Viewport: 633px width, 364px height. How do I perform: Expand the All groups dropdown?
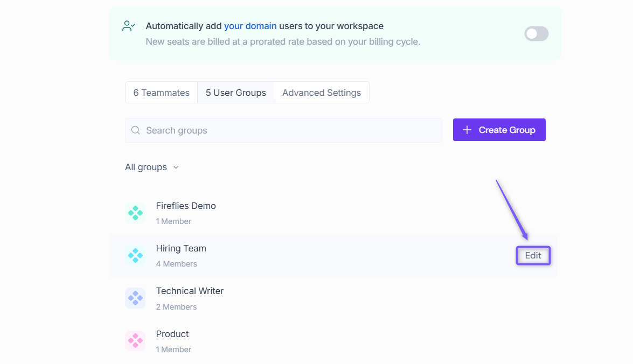[x=152, y=167]
